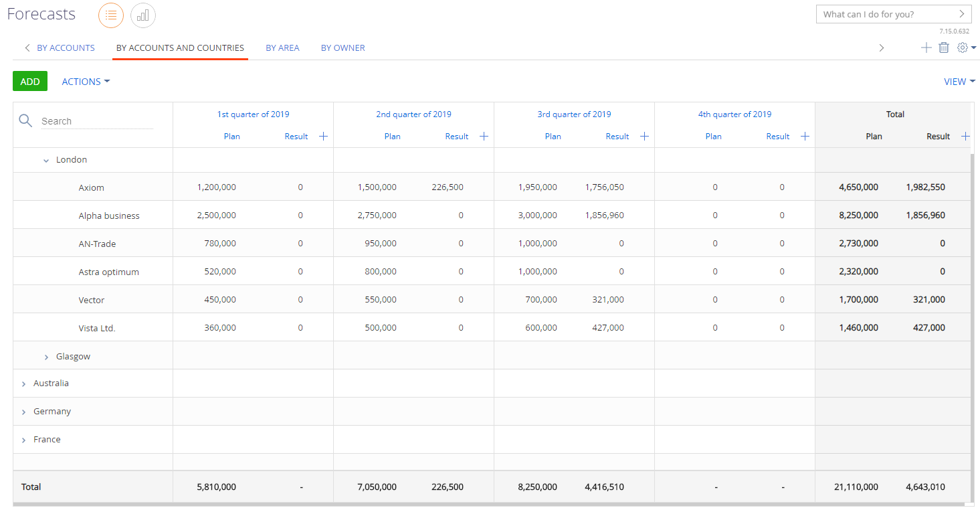This screenshot has width=980, height=512.
Task: Select the Vector account row
Action: (492, 299)
